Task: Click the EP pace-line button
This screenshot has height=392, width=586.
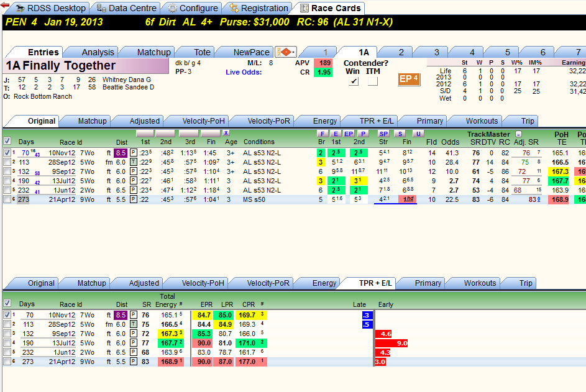Action: click(x=349, y=134)
